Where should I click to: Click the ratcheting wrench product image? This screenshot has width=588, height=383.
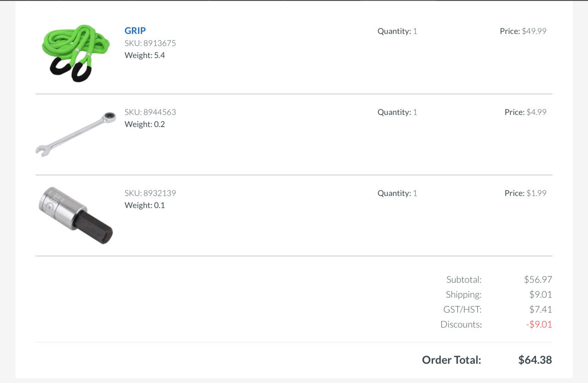[76, 134]
